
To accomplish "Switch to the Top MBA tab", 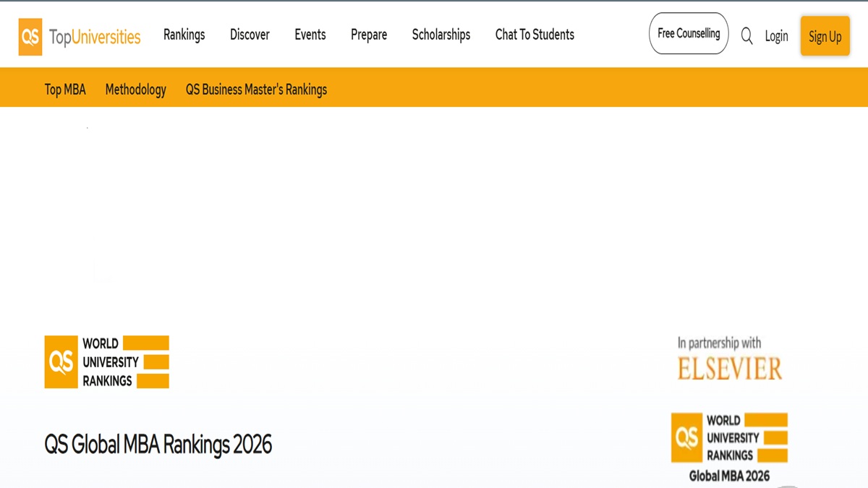I will (x=65, y=89).
